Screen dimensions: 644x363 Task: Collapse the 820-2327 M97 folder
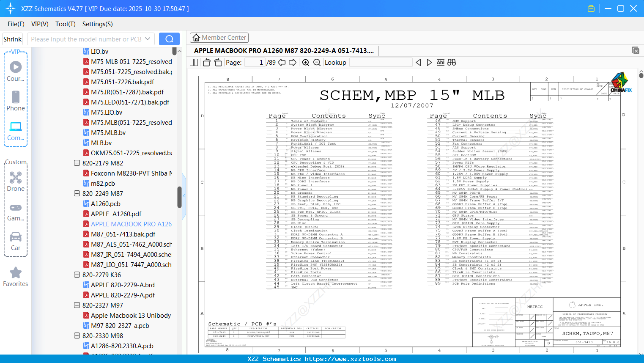coord(77,305)
